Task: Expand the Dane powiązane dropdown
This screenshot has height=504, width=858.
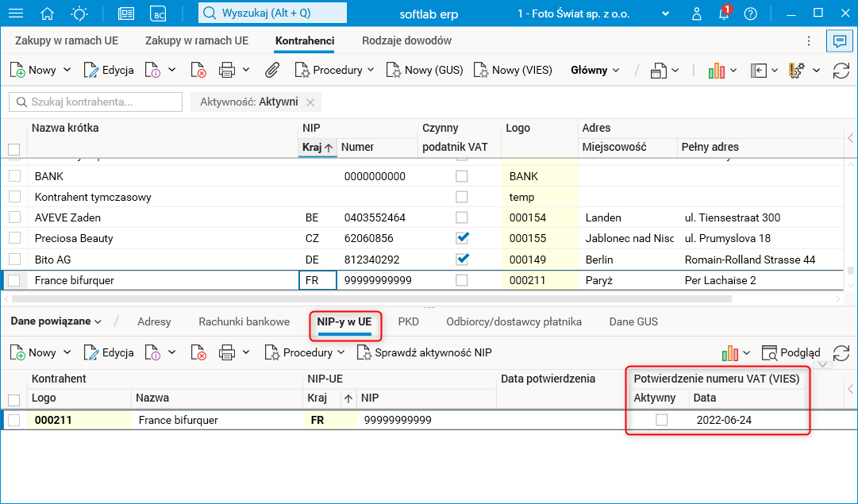Action: [x=56, y=321]
